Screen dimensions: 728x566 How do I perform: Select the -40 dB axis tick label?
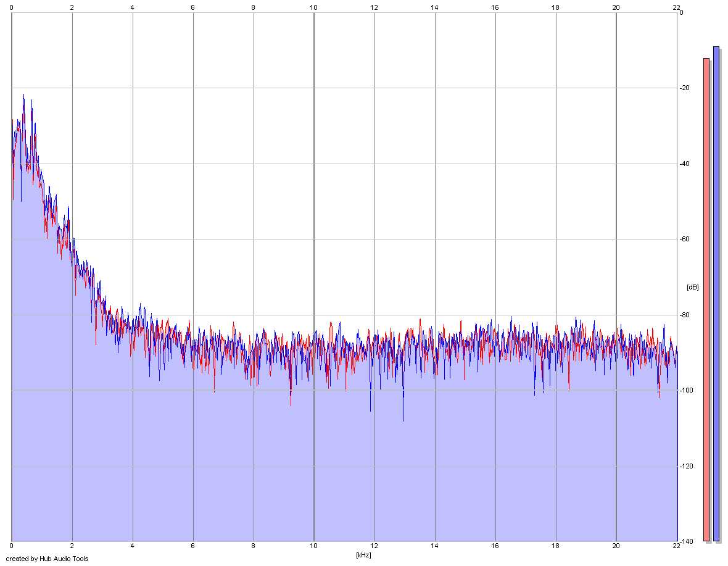click(x=685, y=164)
